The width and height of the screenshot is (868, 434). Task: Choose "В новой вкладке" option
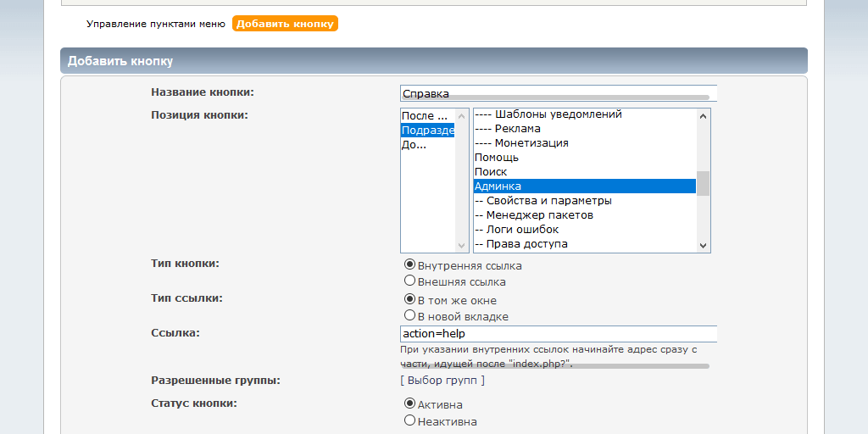(410, 315)
